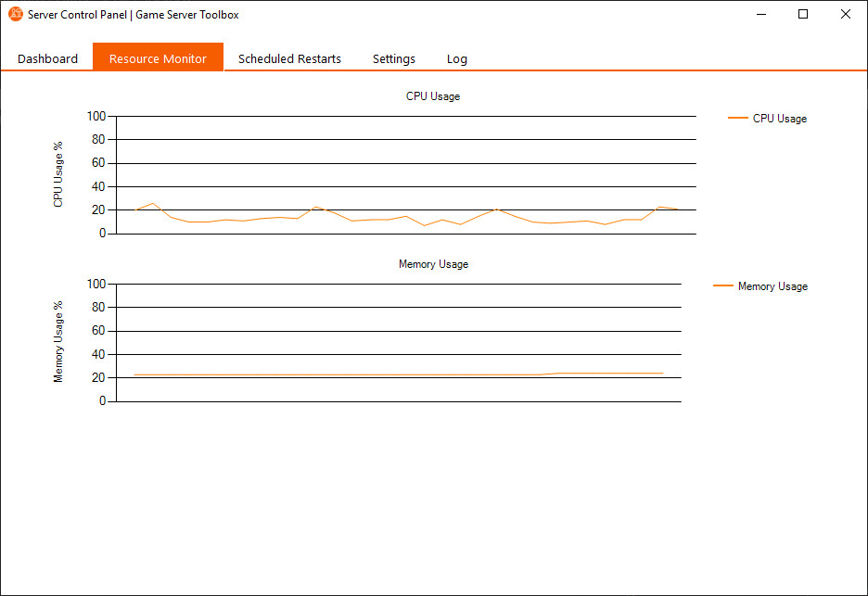868x596 pixels.
Task: Go to the Settings tab
Action: [x=393, y=58]
